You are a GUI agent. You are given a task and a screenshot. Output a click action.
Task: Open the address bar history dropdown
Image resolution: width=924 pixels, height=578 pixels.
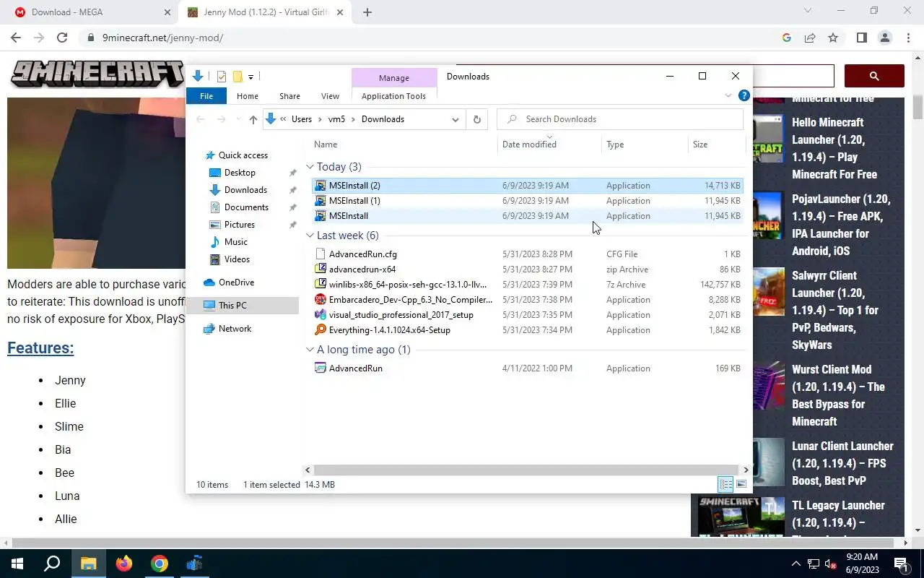(x=456, y=119)
